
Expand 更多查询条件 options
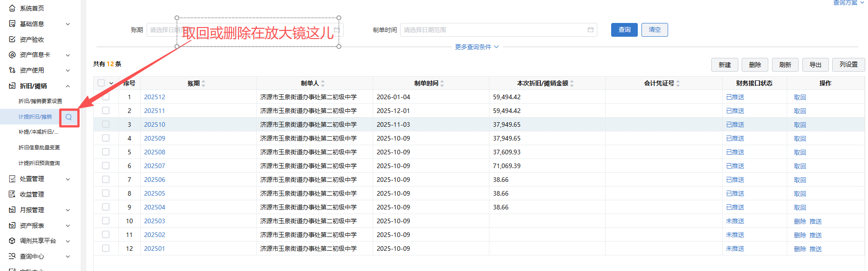click(x=477, y=47)
